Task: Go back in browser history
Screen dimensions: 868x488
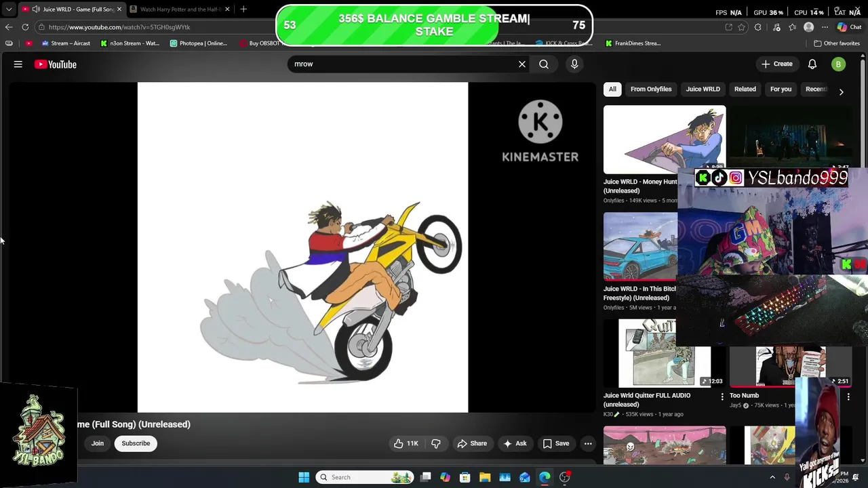Action: point(9,27)
